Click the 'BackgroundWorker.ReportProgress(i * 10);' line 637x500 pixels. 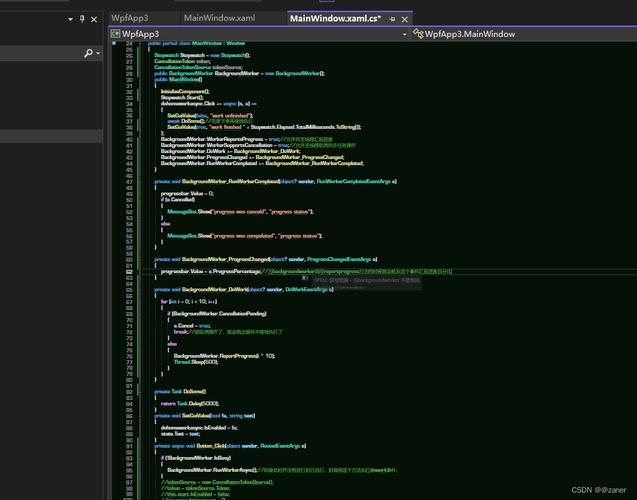[x=224, y=356]
